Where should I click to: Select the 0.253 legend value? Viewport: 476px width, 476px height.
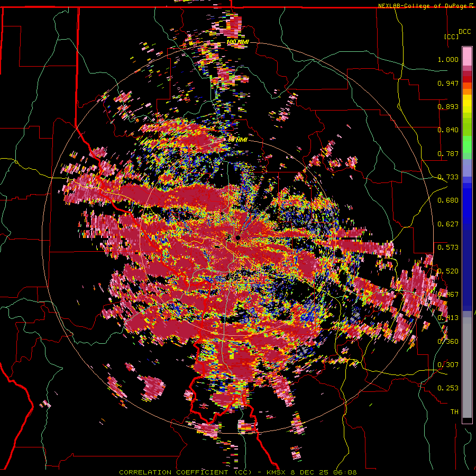click(x=448, y=388)
